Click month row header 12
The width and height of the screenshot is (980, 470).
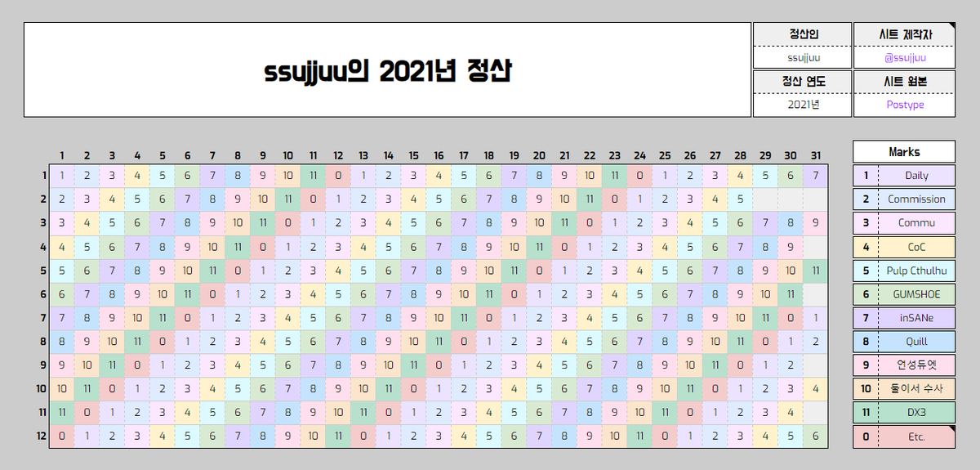tap(40, 436)
